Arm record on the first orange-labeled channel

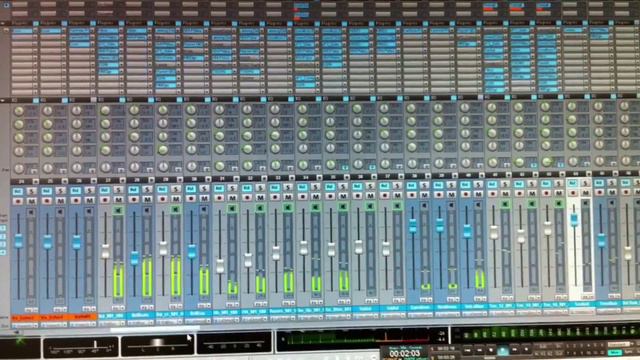(18, 201)
